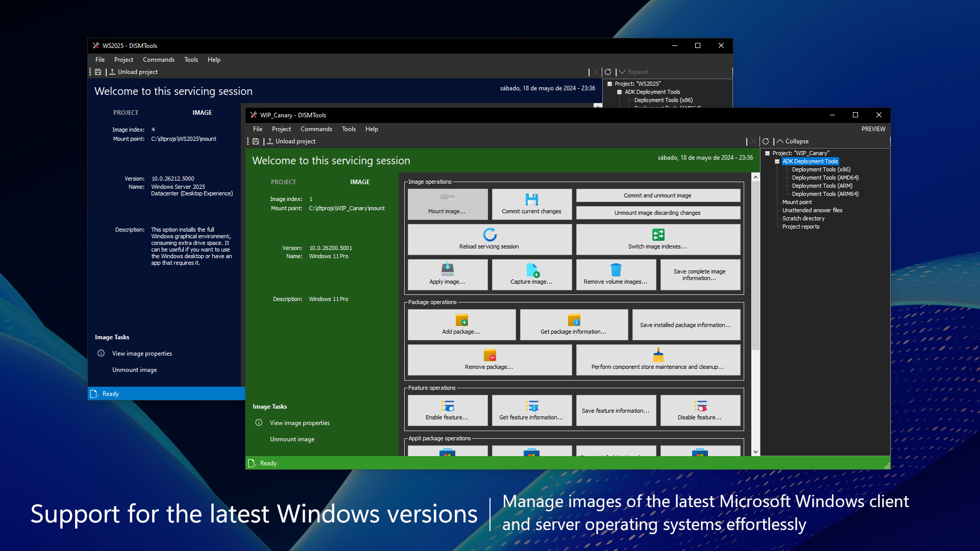Collapse the ADK Deployment Tools node
980x551 pixels.
pos(777,161)
